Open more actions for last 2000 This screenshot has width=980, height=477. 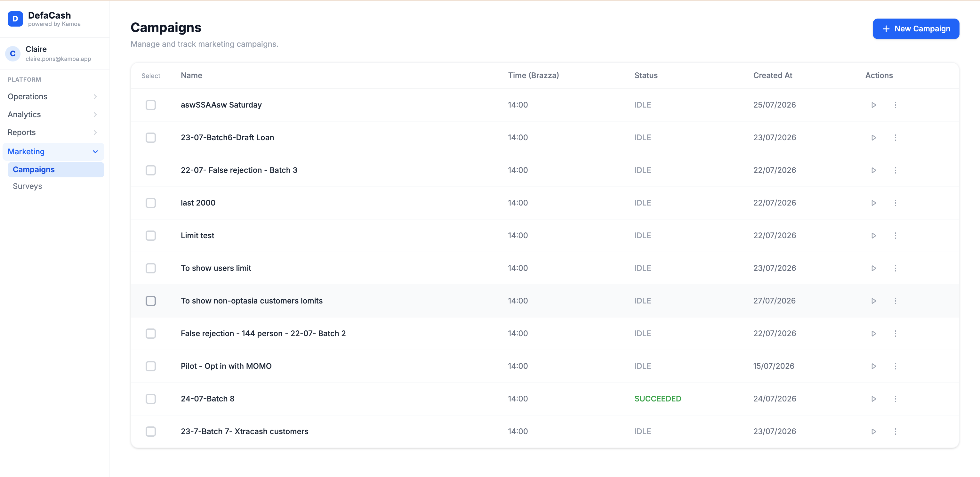tap(895, 203)
